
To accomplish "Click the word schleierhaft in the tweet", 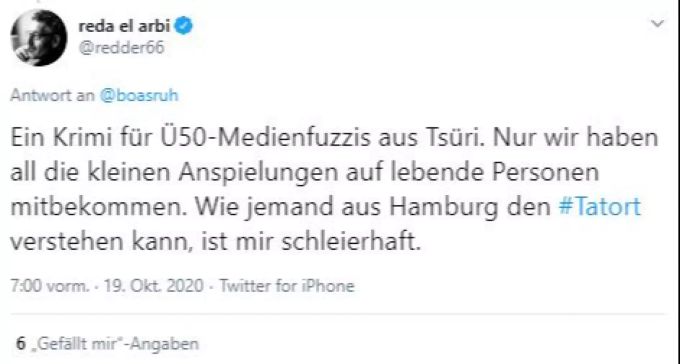I will (349, 241).
